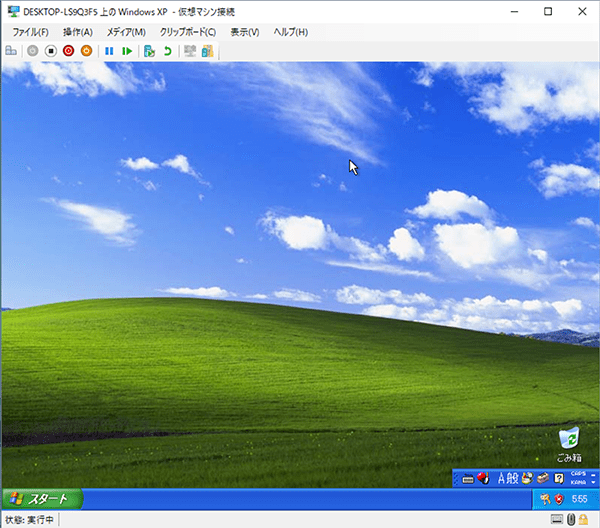Click the keys icon in XP tray
Image resolution: width=600 pixels, height=528 pixels.
click(x=545, y=499)
